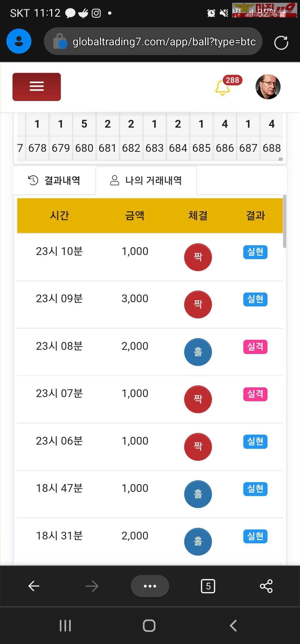Viewport: 300px width, 644px height.
Task: Open browser tabs counter showing 5
Action: click(x=208, y=586)
